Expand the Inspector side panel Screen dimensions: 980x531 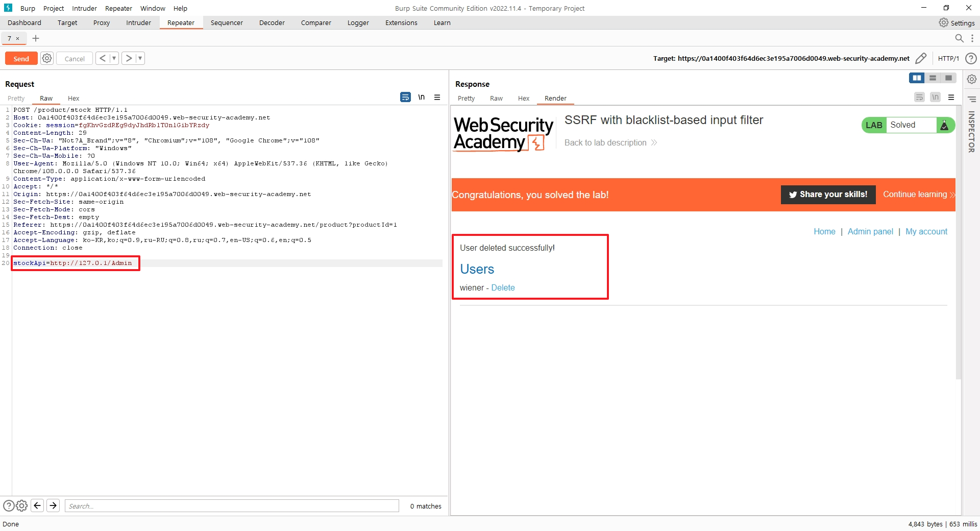[x=971, y=132]
